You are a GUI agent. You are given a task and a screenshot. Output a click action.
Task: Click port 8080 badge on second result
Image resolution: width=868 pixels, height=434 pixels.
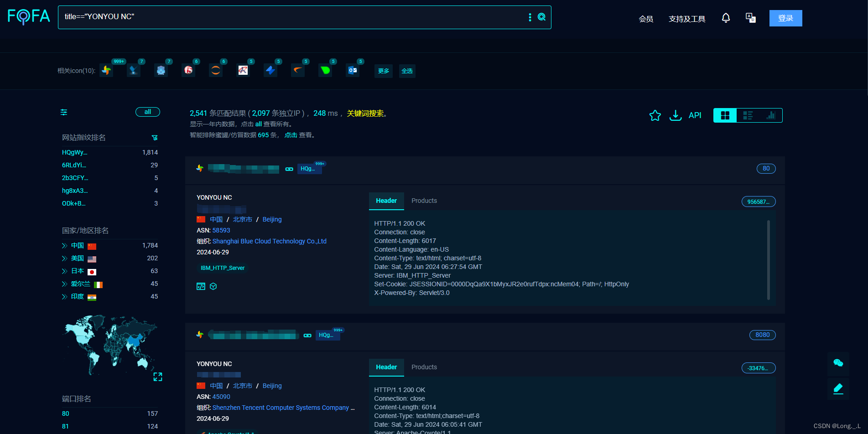coord(763,335)
